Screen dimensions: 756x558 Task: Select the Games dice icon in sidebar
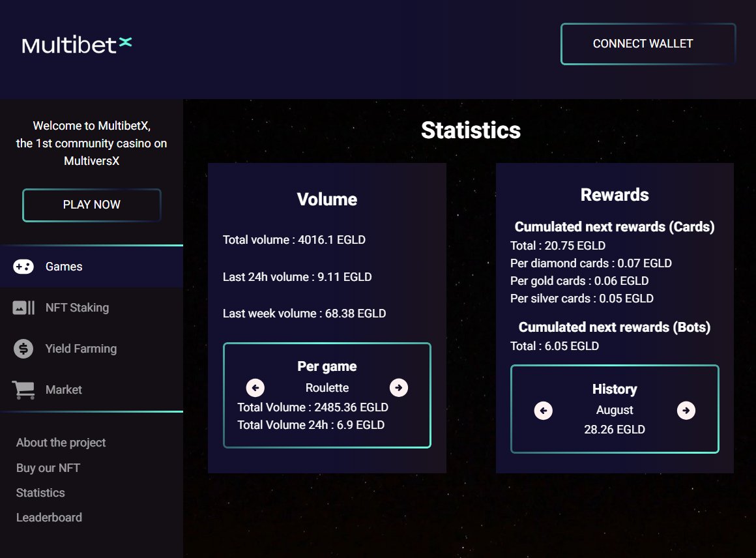click(x=23, y=267)
